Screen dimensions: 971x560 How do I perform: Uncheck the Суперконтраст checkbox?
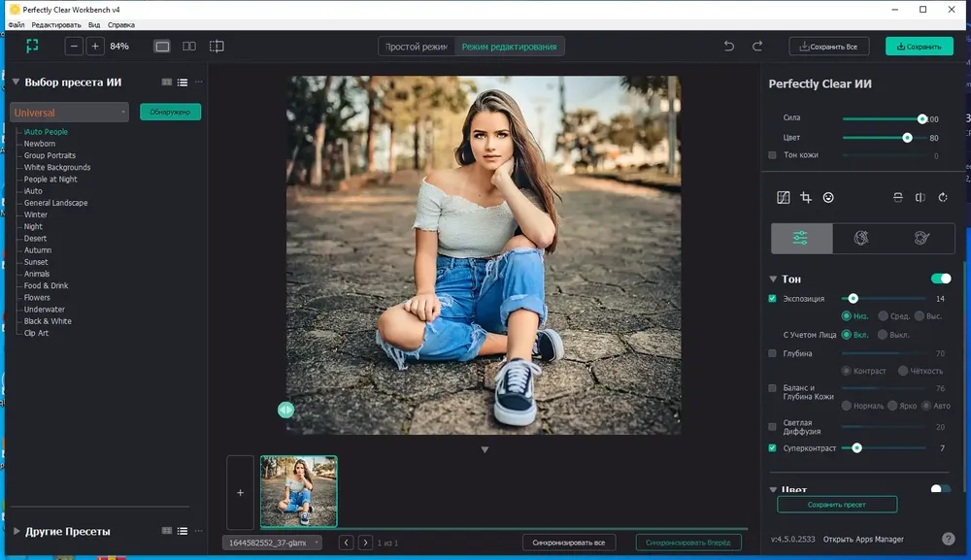coord(772,448)
